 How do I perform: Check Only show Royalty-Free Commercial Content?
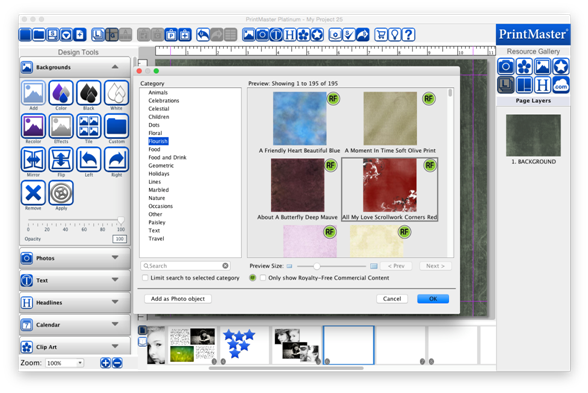point(263,278)
